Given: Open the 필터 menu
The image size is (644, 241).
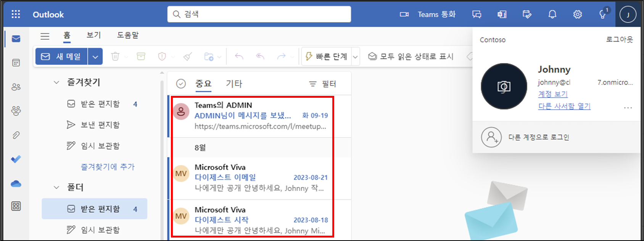Looking at the screenshot, I should [x=322, y=84].
